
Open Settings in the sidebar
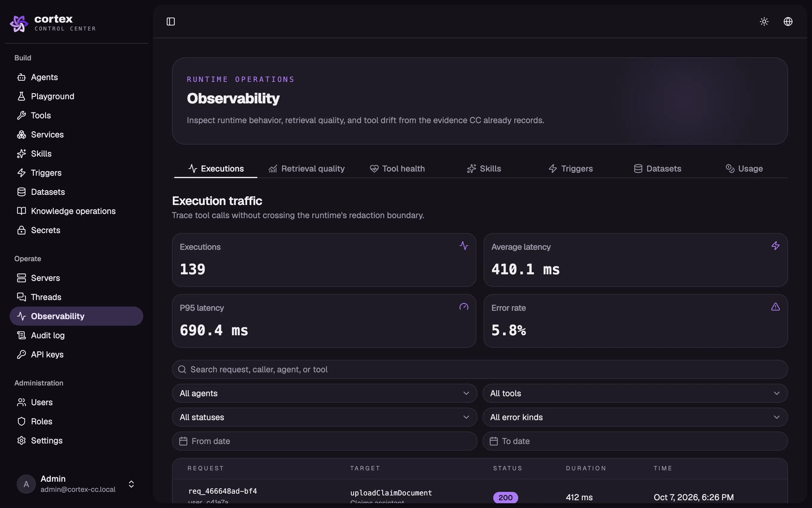click(76, 441)
